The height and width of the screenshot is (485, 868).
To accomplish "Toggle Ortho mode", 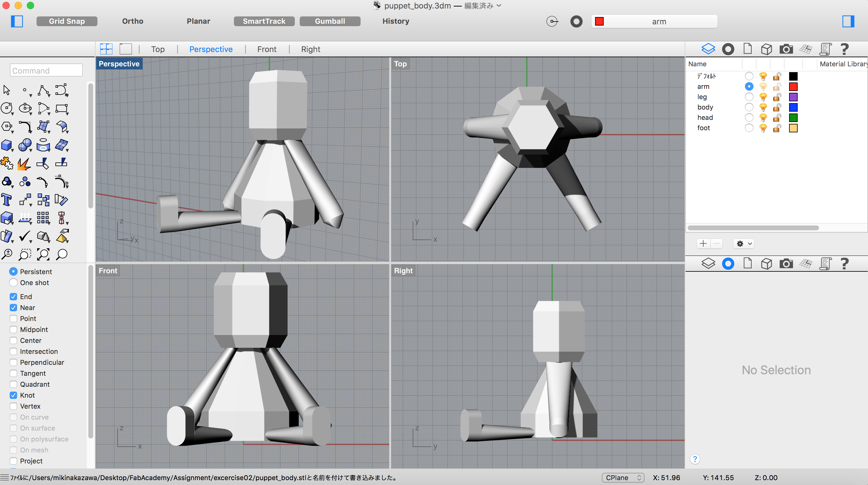I will pyautogui.click(x=133, y=21).
